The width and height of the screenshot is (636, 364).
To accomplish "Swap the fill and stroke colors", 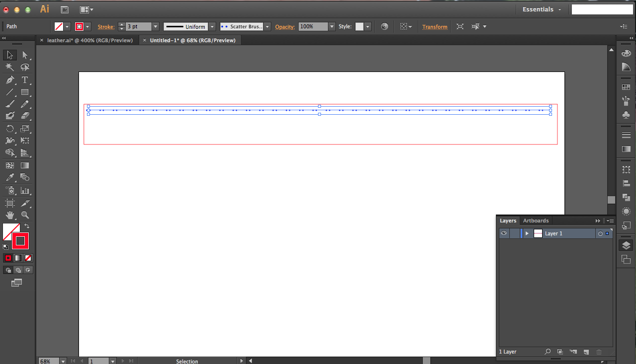I will coord(27,226).
